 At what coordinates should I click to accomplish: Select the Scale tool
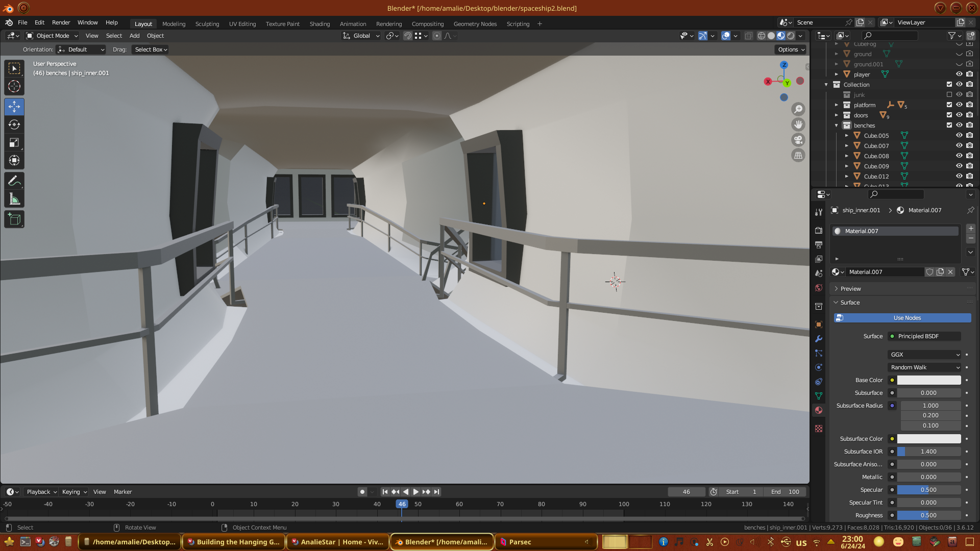(x=14, y=143)
